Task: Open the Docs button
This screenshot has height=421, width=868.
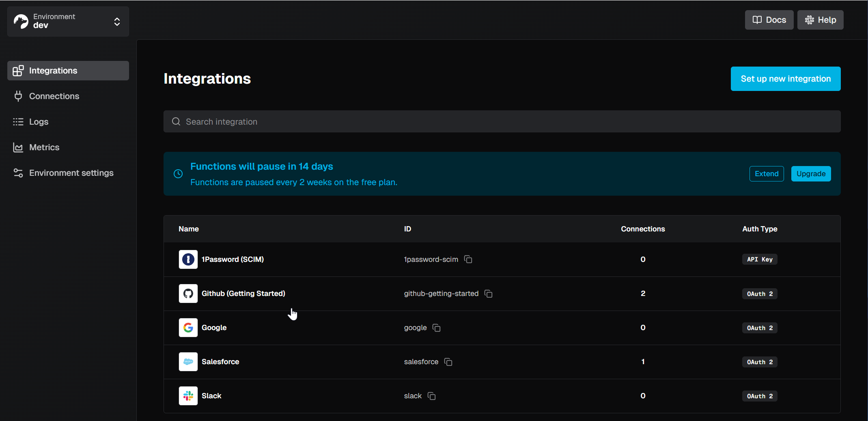Action: coord(769,20)
